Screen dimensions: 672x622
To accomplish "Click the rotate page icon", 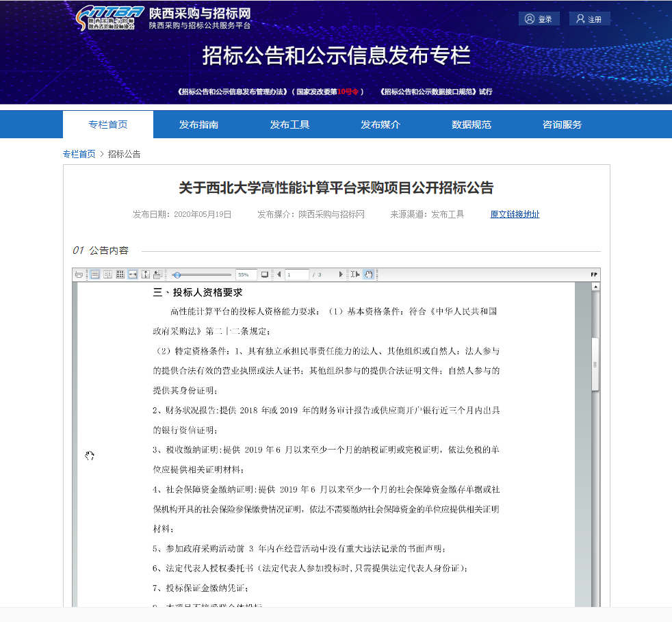I will 157,274.
